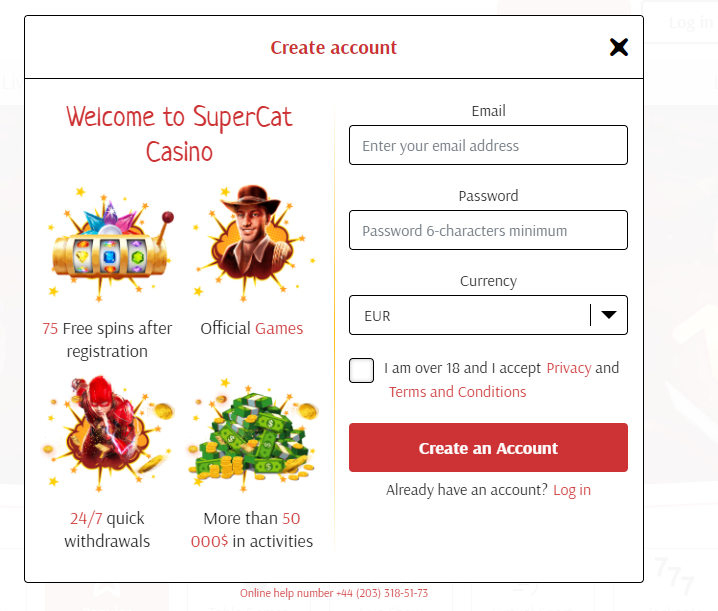Follow the Log in link below the button
The width and height of the screenshot is (718, 611).
(x=571, y=490)
